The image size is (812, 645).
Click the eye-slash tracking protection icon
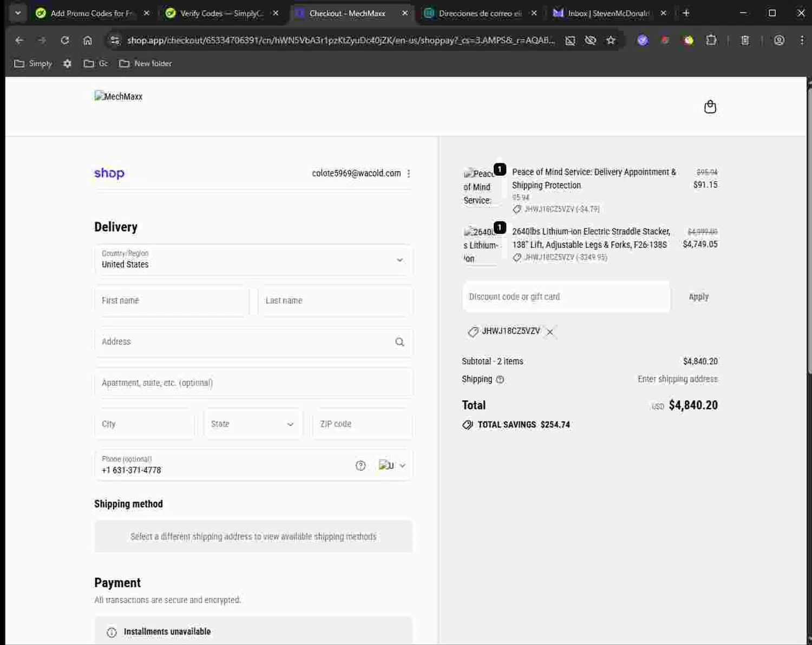coord(591,40)
